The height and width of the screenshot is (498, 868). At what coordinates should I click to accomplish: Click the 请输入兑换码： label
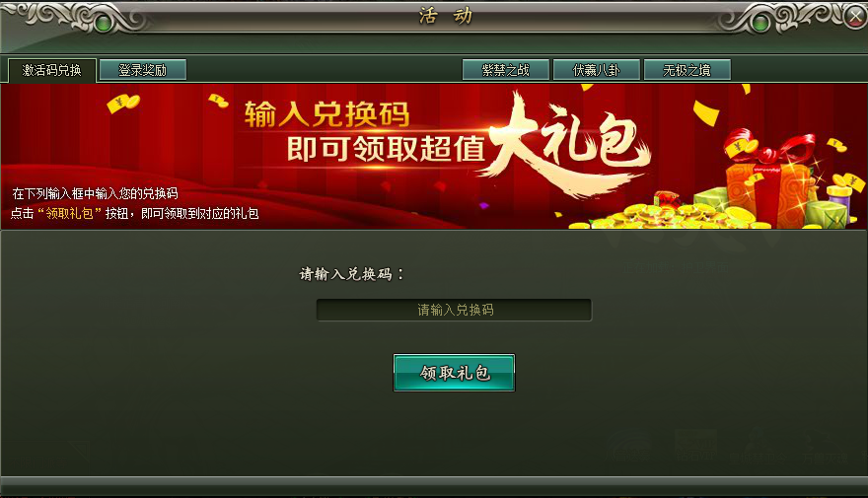click(352, 274)
